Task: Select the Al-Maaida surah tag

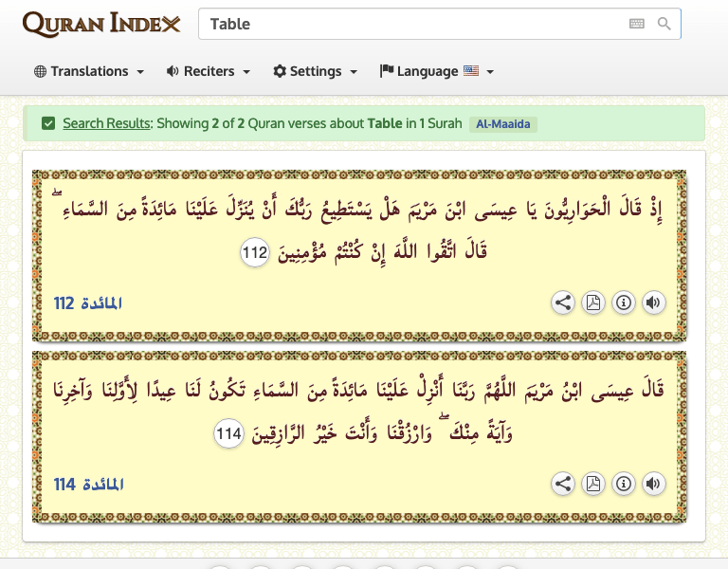Action: pyautogui.click(x=502, y=124)
